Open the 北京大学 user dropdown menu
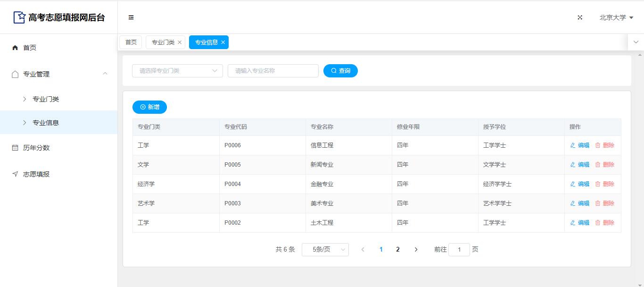Image resolution: width=644 pixels, height=287 pixels. pyautogui.click(x=616, y=17)
